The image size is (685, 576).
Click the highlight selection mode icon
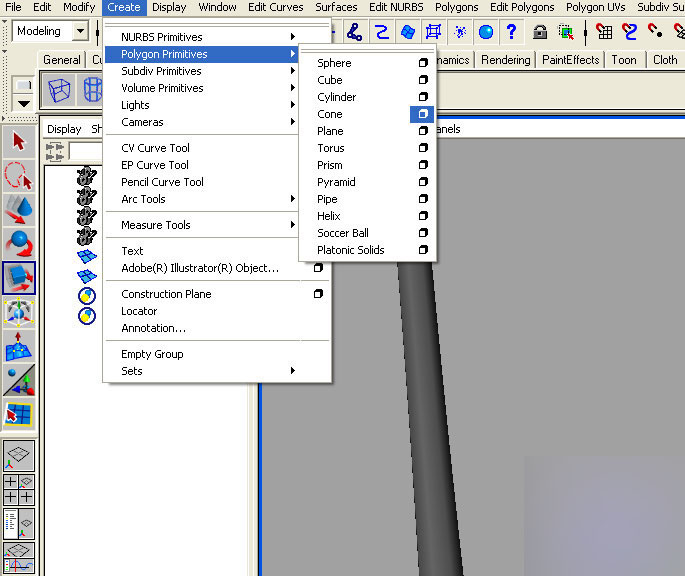(566, 32)
